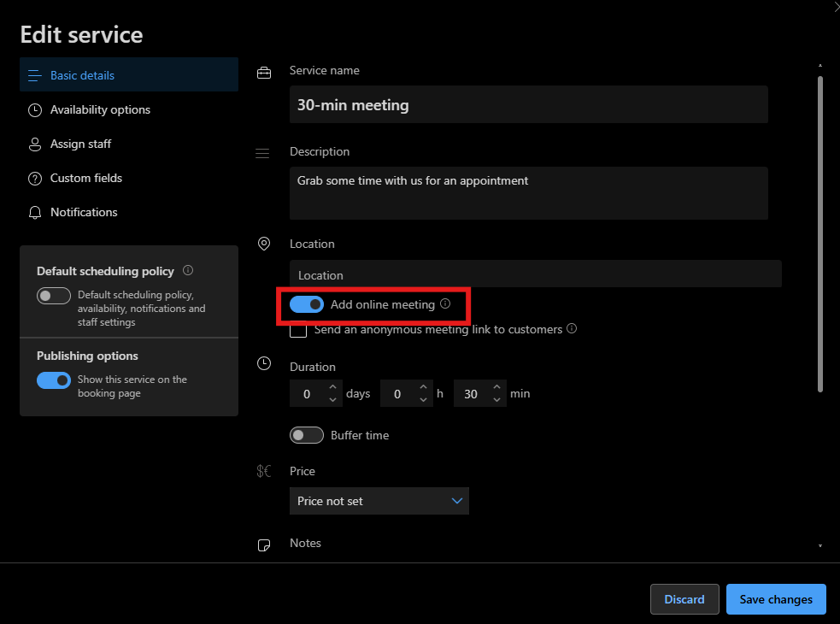Click the Discard button
This screenshot has width=840, height=624.
tap(684, 599)
